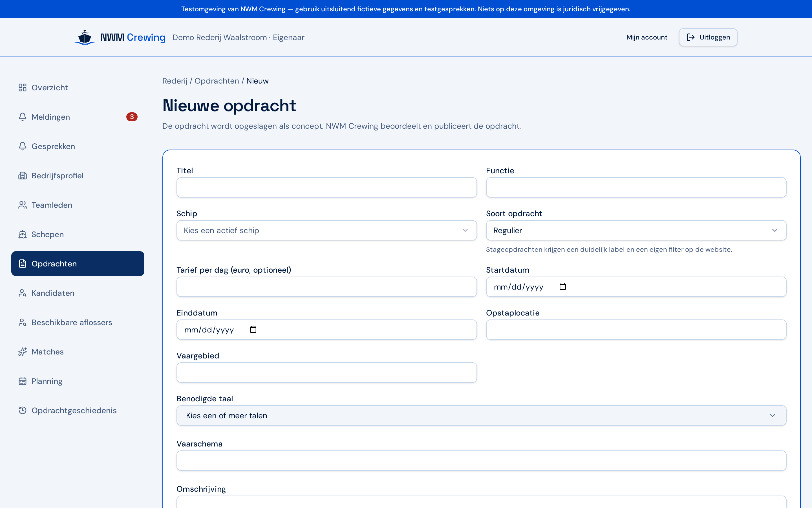This screenshot has height=508, width=812.
Task: Click the Matches sparkle icon
Action: [x=23, y=352]
